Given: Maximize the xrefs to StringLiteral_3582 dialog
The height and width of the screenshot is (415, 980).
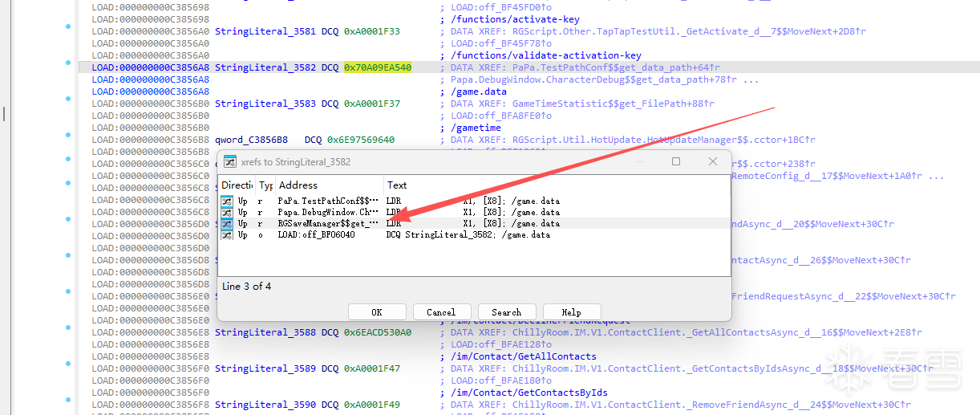Looking at the screenshot, I should tap(676, 161).
